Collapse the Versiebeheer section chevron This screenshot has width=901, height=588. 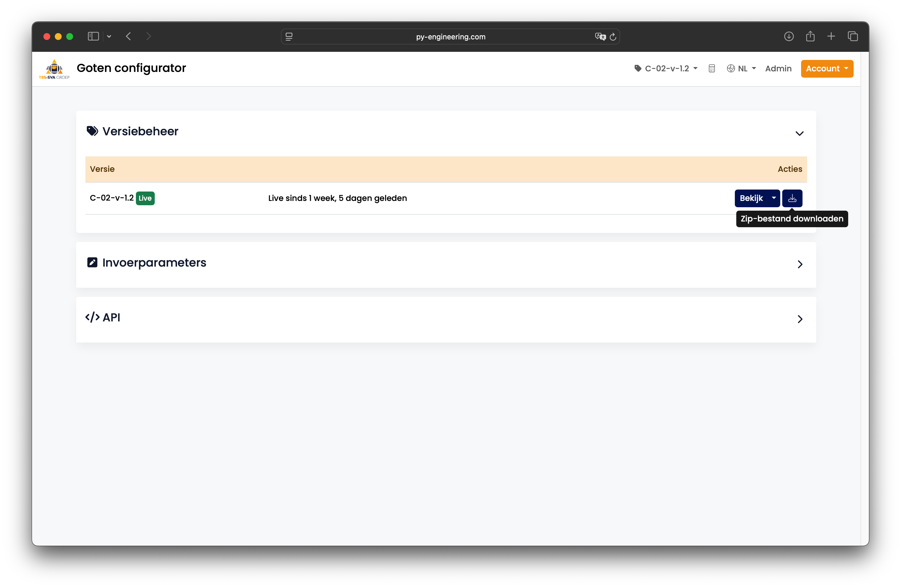(799, 133)
